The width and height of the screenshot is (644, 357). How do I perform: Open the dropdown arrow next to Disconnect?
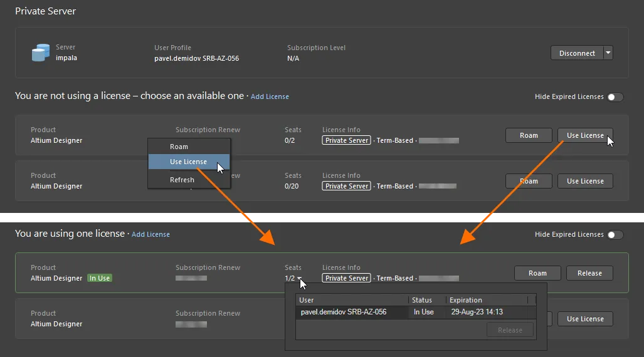point(608,53)
